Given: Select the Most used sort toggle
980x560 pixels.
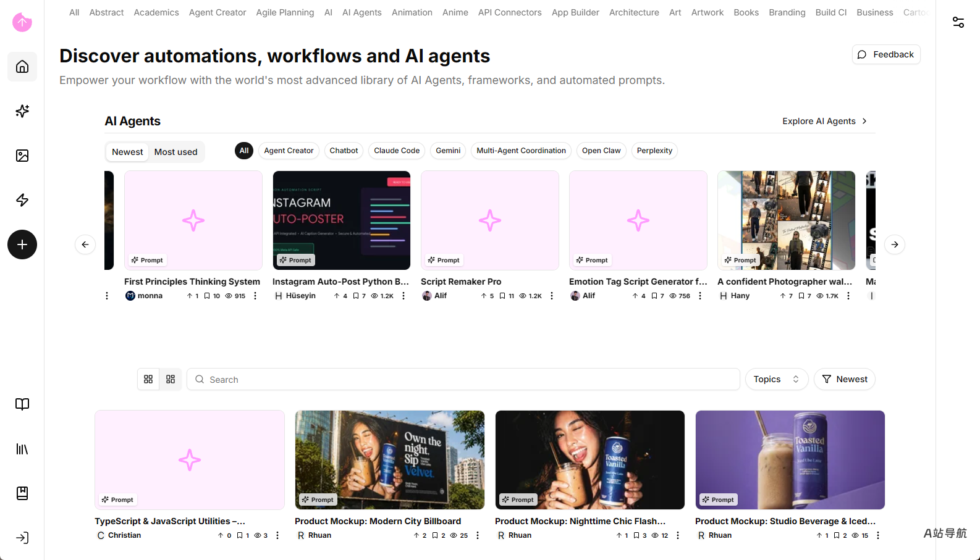Looking at the screenshot, I should pyautogui.click(x=176, y=152).
